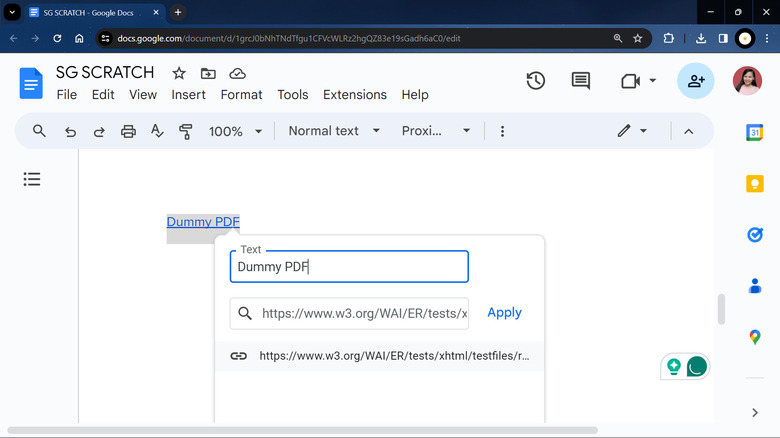The height and width of the screenshot is (438, 780).
Task: Open the View menu
Action: pyautogui.click(x=143, y=95)
